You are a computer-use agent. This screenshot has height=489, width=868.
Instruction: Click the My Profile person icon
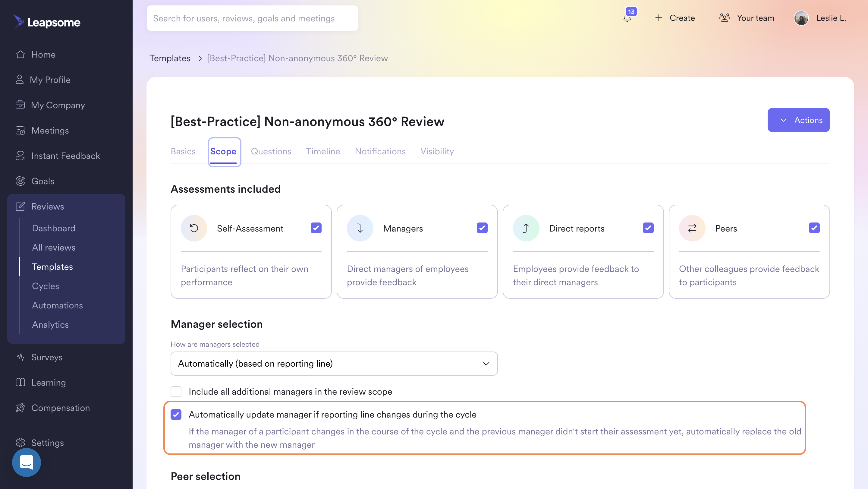[x=20, y=80]
